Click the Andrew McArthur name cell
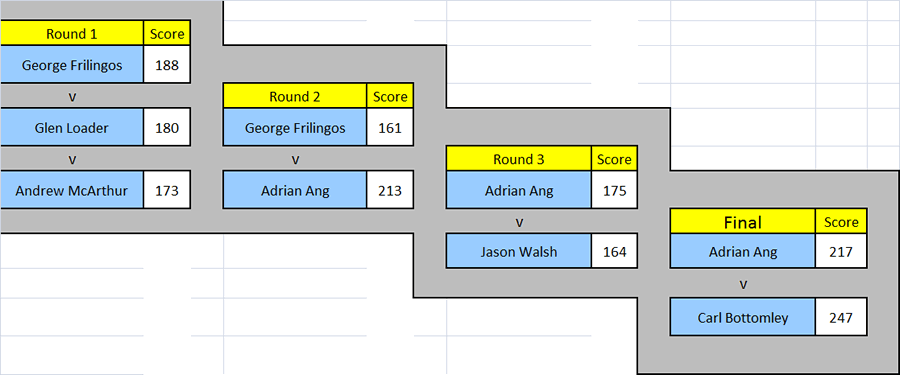900x375 pixels. pos(72,190)
